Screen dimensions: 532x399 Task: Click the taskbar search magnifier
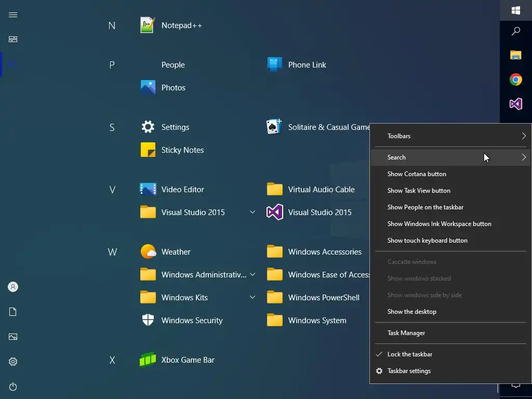click(x=516, y=31)
